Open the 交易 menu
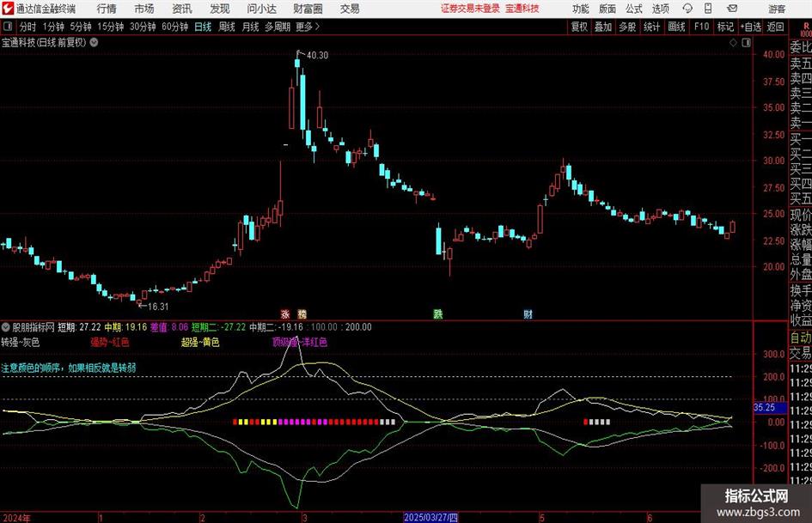The height and width of the screenshot is (523, 812). [350, 9]
